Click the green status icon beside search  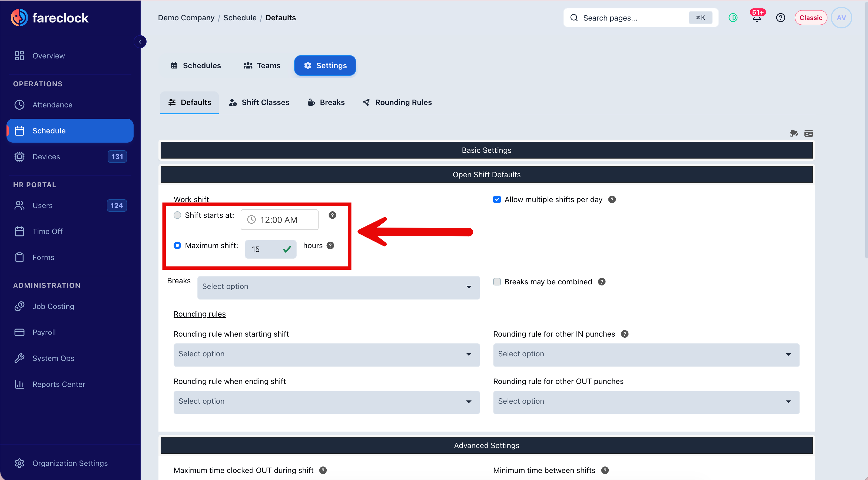(x=733, y=18)
